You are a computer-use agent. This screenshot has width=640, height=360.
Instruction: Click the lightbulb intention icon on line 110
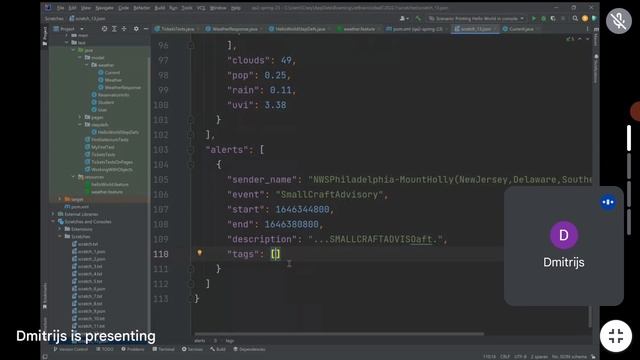tap(200, 253)
